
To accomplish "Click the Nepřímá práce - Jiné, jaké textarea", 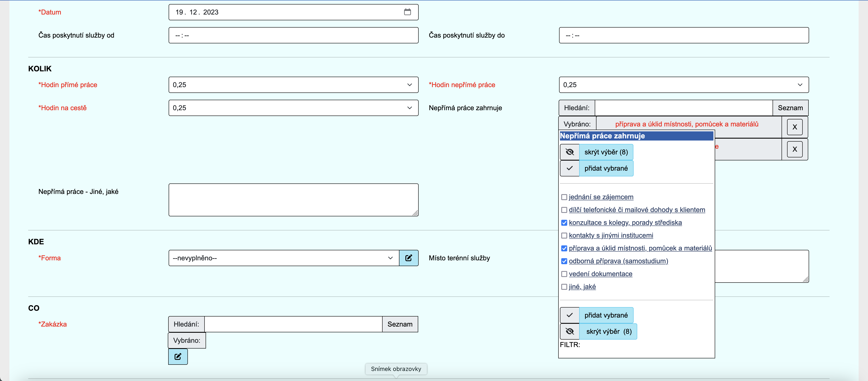I will tap(293, 200).
